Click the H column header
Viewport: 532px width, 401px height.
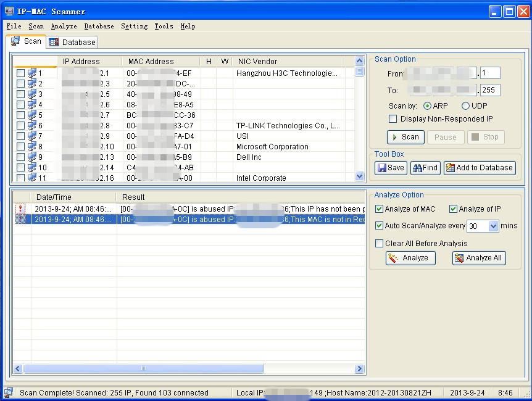209,62
